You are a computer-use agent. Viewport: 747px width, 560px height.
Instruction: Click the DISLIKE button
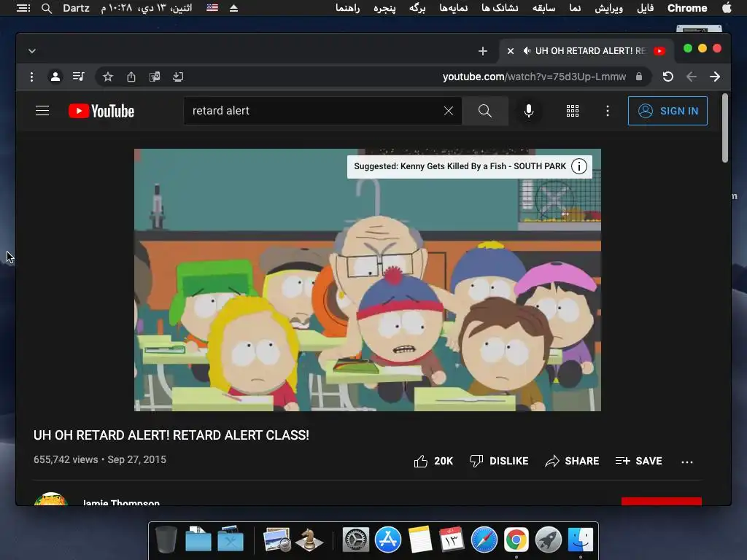pos(499,461)
